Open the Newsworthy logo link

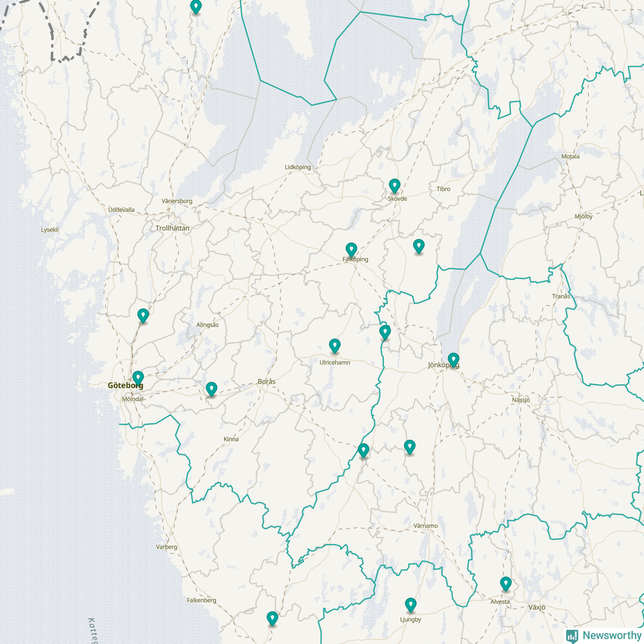pos(603,635)
